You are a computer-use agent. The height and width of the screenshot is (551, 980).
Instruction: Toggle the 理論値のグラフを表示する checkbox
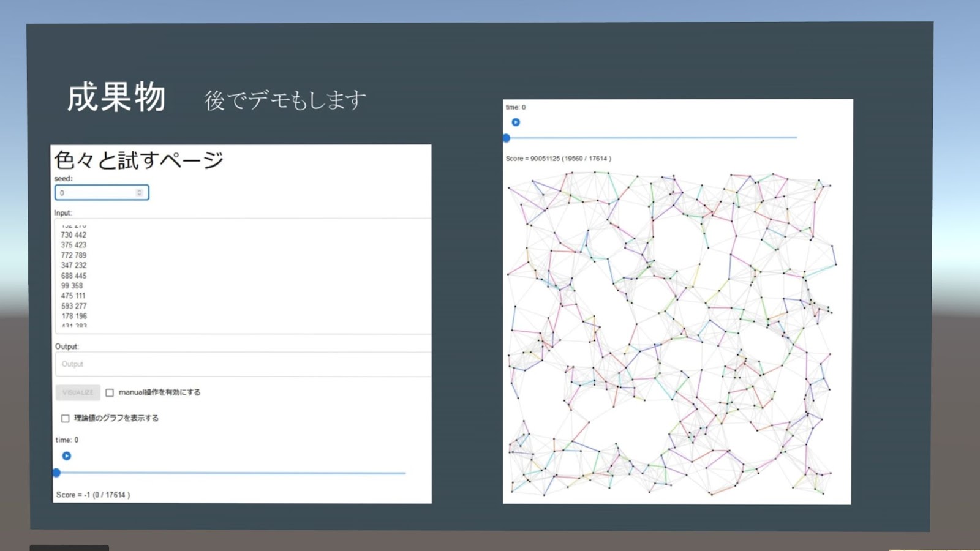point(65,419)
